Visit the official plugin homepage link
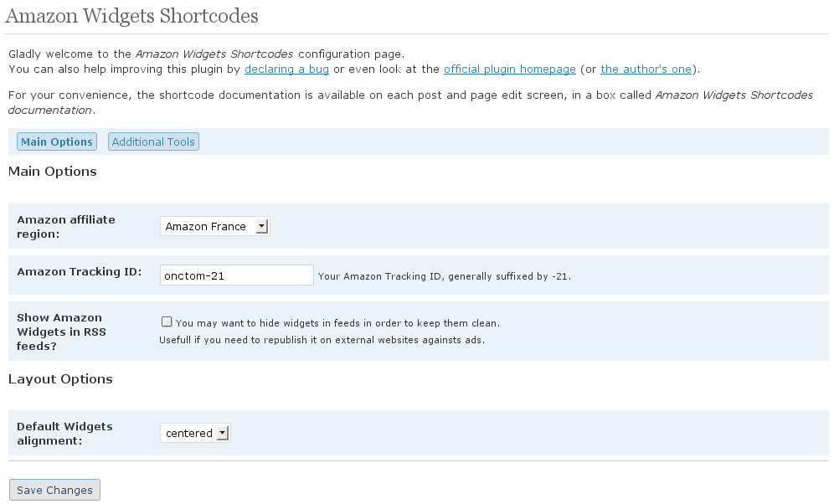Viewport: 834px width, 504px height. click(509, 69)
